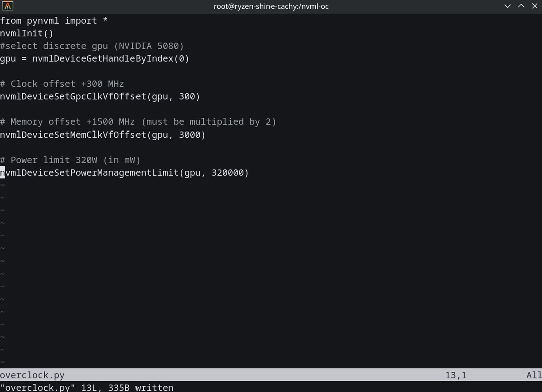Click the '13L, 335B written' message line
This screenshot has height=392, width=542.
pyautogui.click(x=86, y=387)
